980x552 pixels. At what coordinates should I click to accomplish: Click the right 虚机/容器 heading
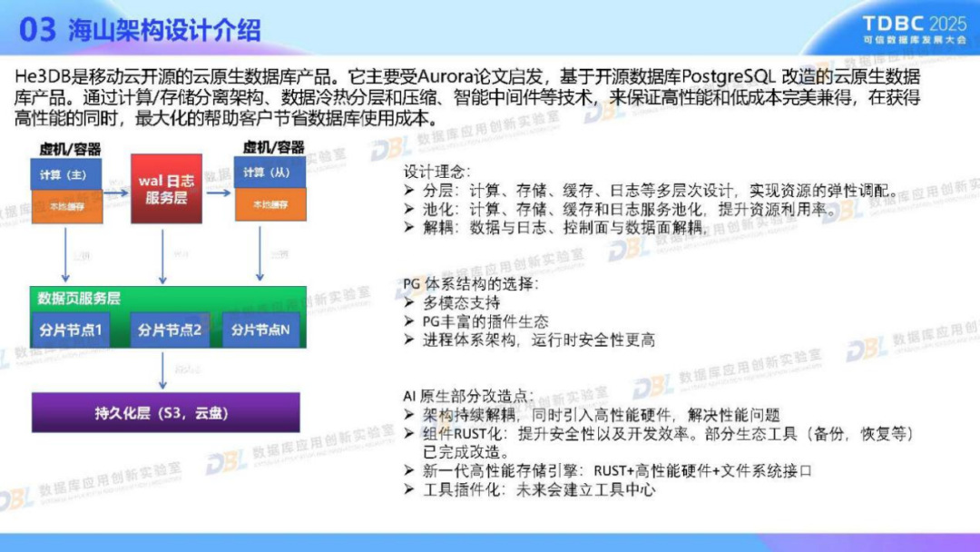pyautogui.click(x=273, y=147)
